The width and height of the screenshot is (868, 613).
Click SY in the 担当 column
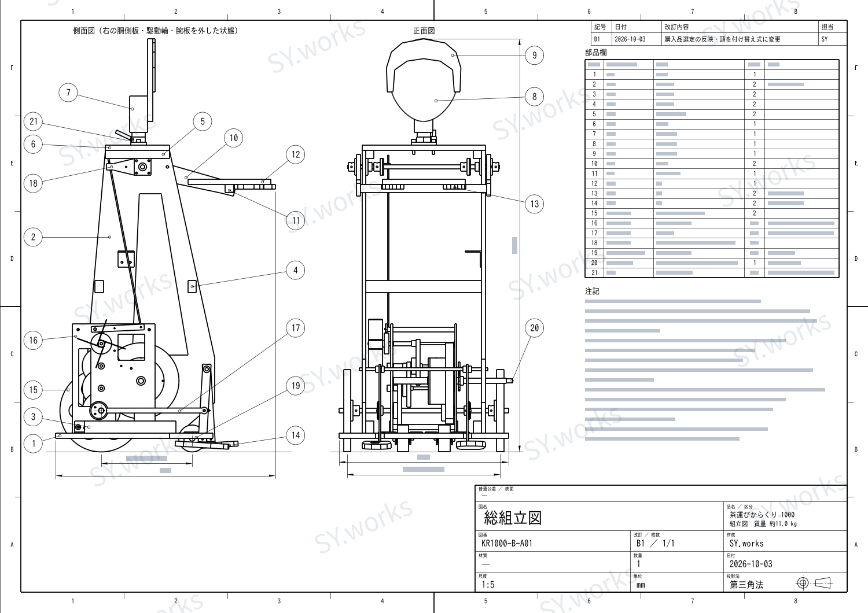(825, 39)
